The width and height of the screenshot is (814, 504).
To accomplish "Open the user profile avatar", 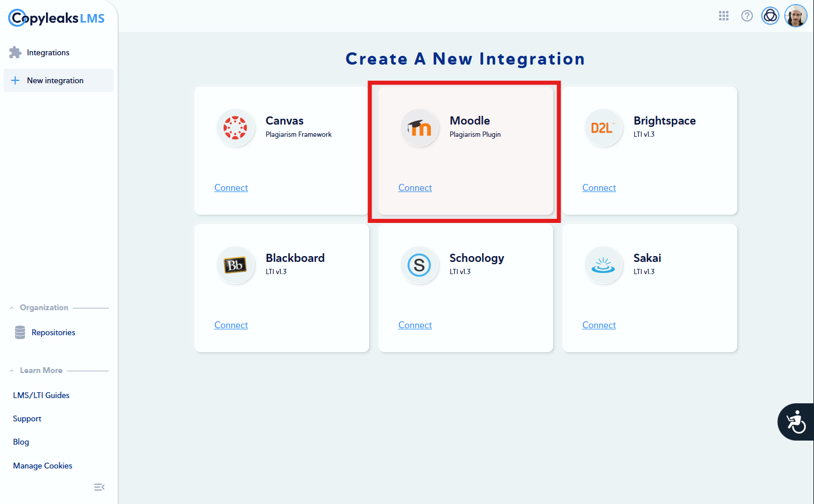I will coord(795,16).
